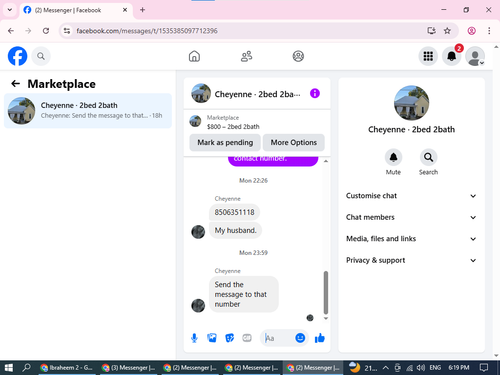This screenshot has width=500, height=375.
Task: Expand the Customise chat section
Action: click(411, 196)
